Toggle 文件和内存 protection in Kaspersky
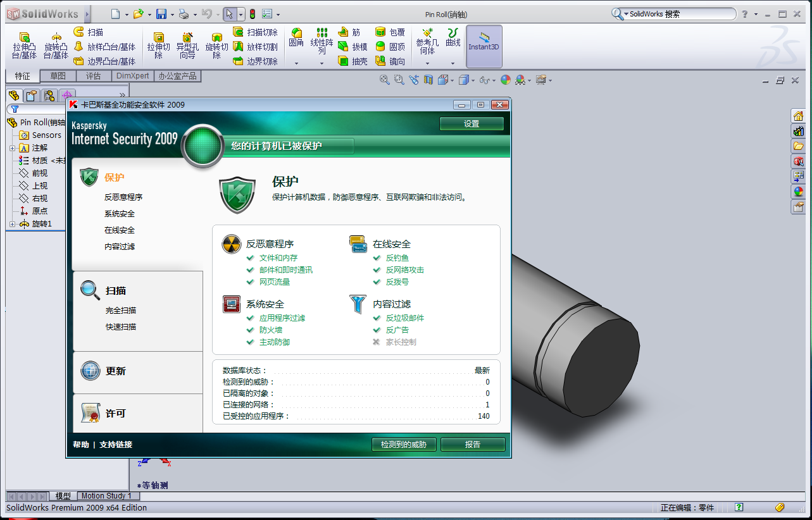This screenshot has width=812, height=520. 278,258
